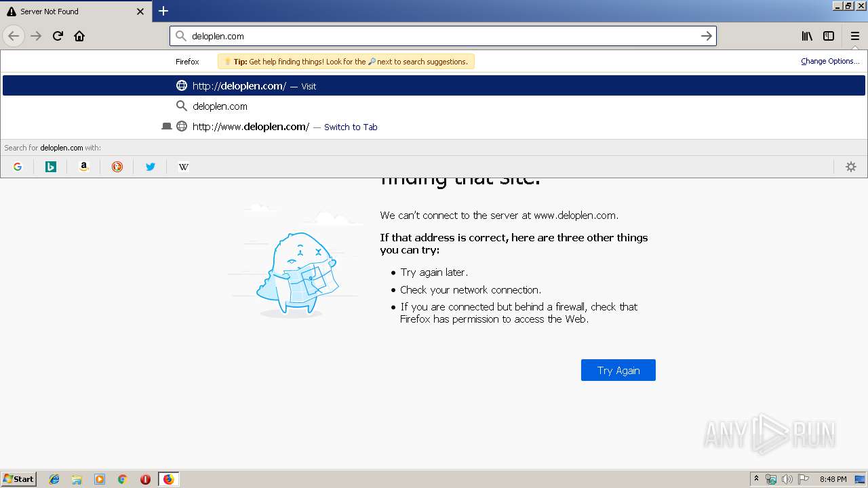Choose the deloplen.com search suggestion
868x488 pixels.
(434, 106)
